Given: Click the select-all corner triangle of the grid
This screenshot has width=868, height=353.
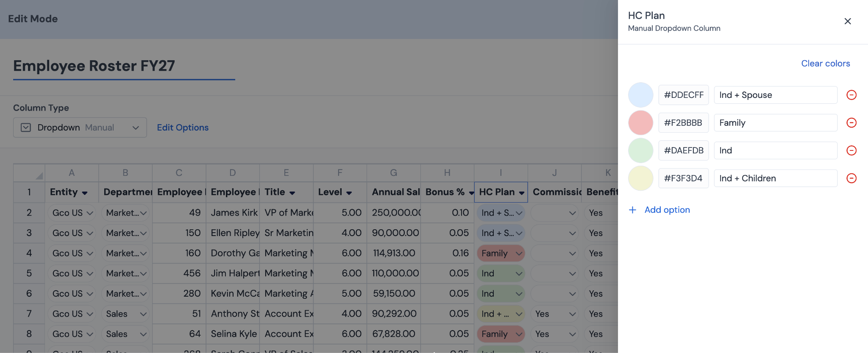Looking at the screenshot, I should [x=39, y=175].
